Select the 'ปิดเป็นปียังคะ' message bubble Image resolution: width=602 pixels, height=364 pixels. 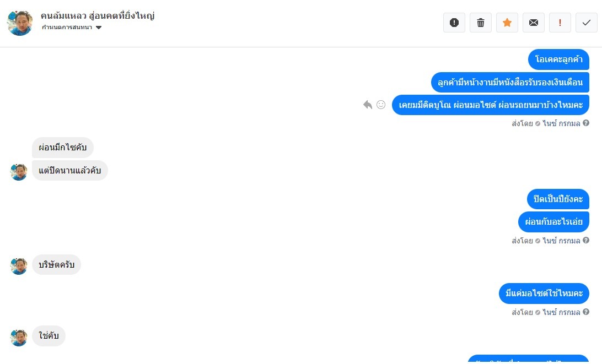(x=558, y=199)
